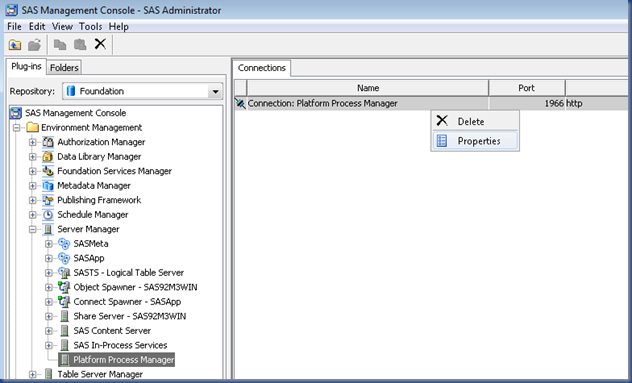
Task: Expand the Data Library Manager node
Action: pos(33,157)
